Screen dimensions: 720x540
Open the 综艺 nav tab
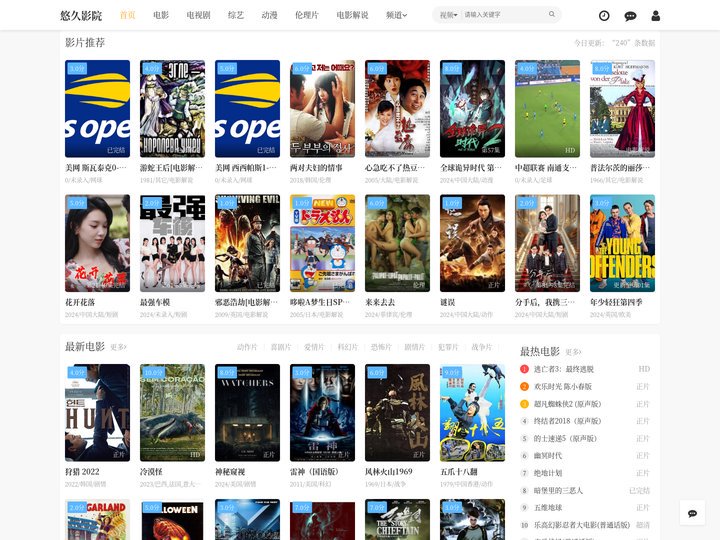[x=236, y=15]
